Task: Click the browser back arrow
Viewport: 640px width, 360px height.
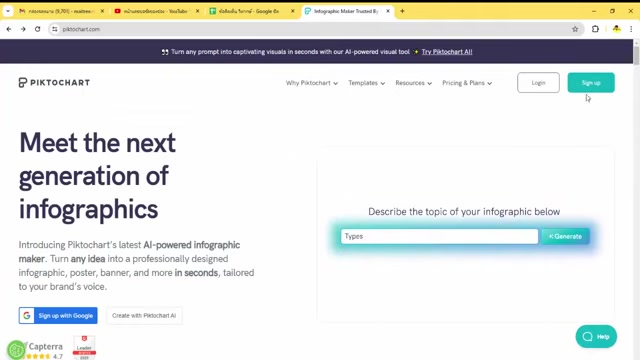Action: pyautogui.click(x=9, y=29)
